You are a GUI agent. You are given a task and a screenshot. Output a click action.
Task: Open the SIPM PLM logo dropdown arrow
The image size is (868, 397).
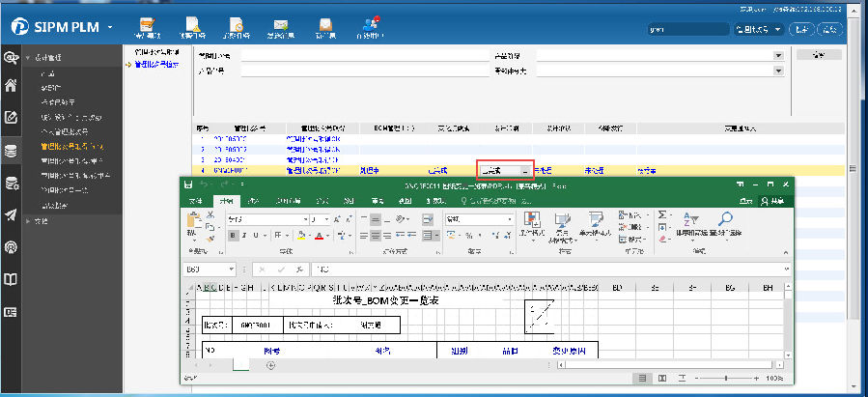(112, 28)
